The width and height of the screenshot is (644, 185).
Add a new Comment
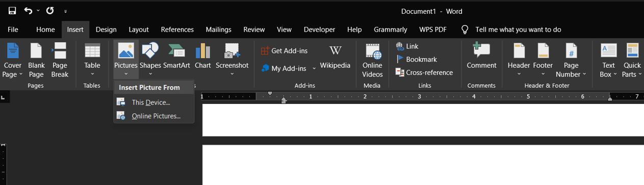tap(481, 56)
